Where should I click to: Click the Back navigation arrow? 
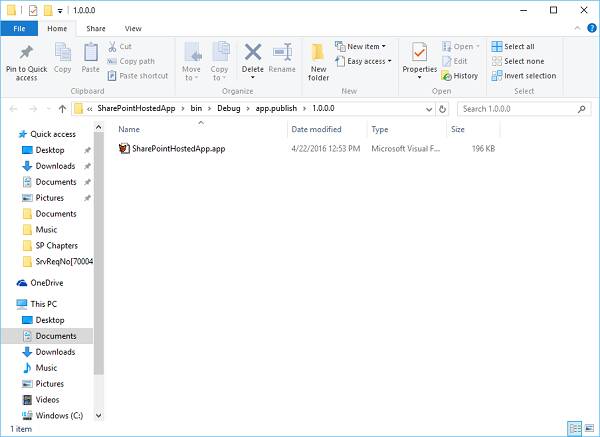click(x=13, y=109)
